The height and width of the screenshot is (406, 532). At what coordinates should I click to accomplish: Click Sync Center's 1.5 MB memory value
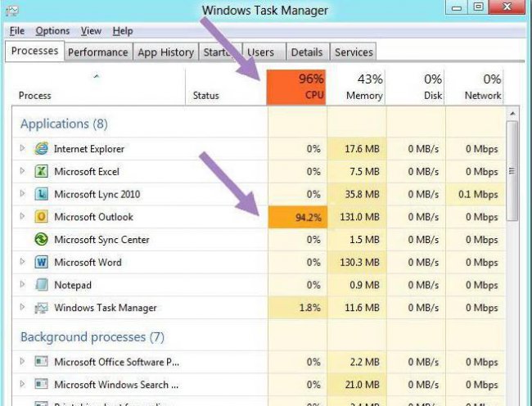[364, 240]
